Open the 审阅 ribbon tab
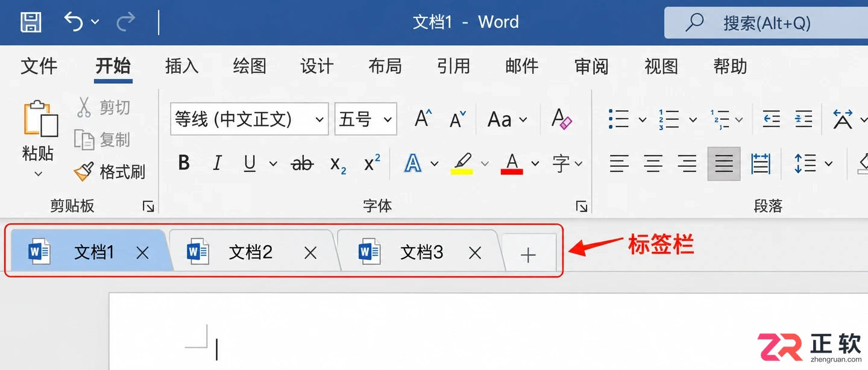The height and width of the screenshot is (370, 868). click(591, 66)
